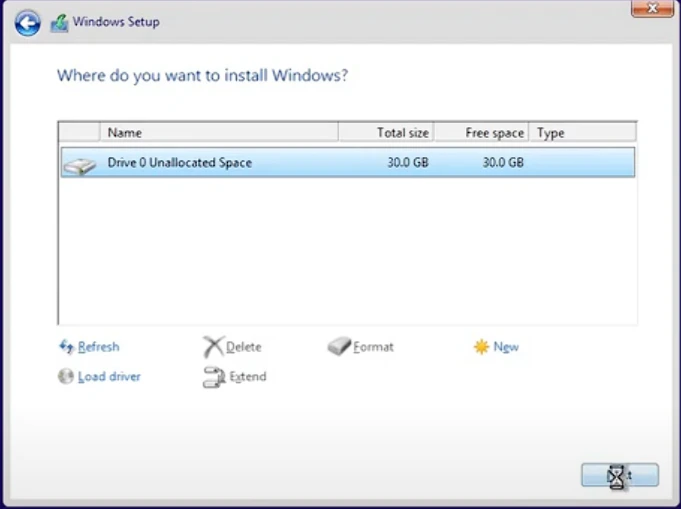Open the Load driver link

(109, 377)
